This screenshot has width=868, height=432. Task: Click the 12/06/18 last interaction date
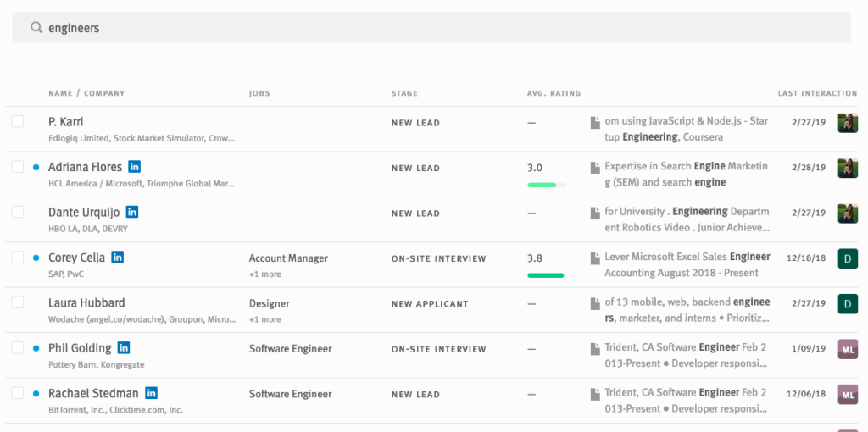[806, 394]
